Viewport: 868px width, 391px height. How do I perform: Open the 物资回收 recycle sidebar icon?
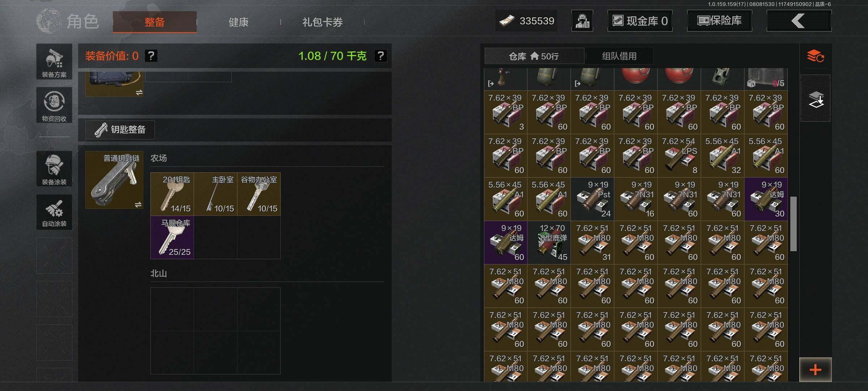(54, 105)
